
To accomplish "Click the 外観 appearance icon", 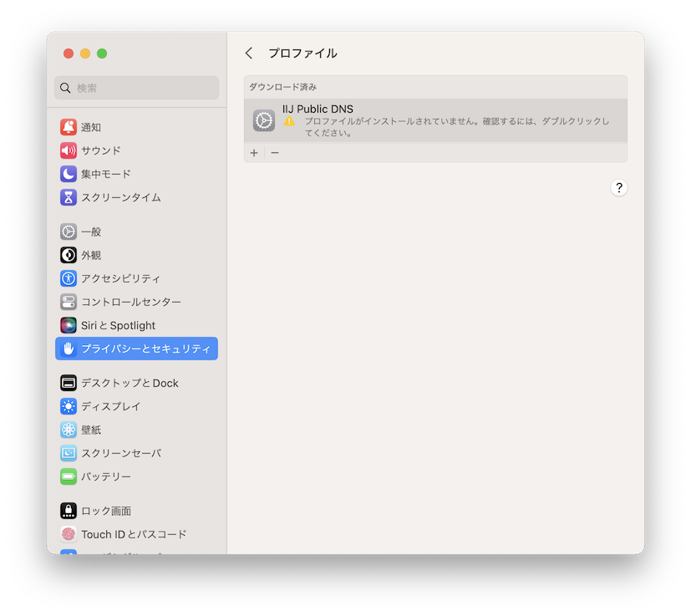I will (x=69, y=255).
